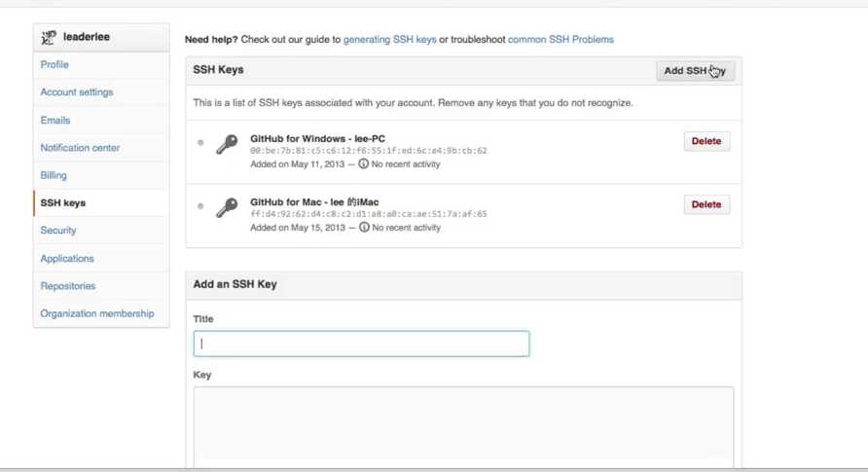Delete the GitHub for Windows key
This screenshot has height=472, width=868.
click(706, 141)
